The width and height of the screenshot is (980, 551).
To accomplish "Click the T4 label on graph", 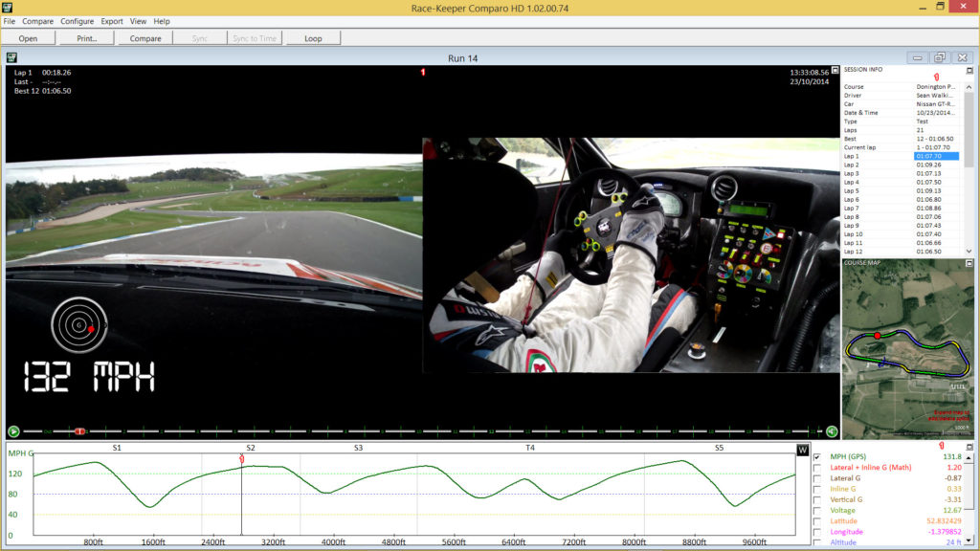I will (x=530, y=448).
